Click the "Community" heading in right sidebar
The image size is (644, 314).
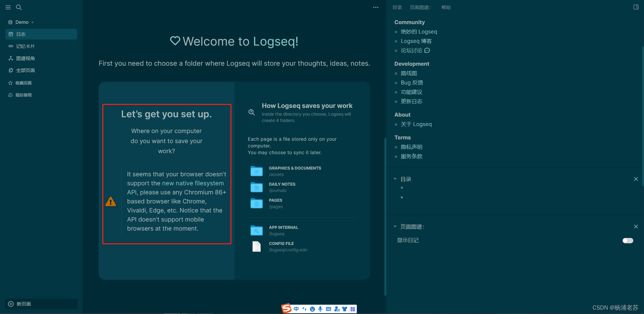pos(410,22)
